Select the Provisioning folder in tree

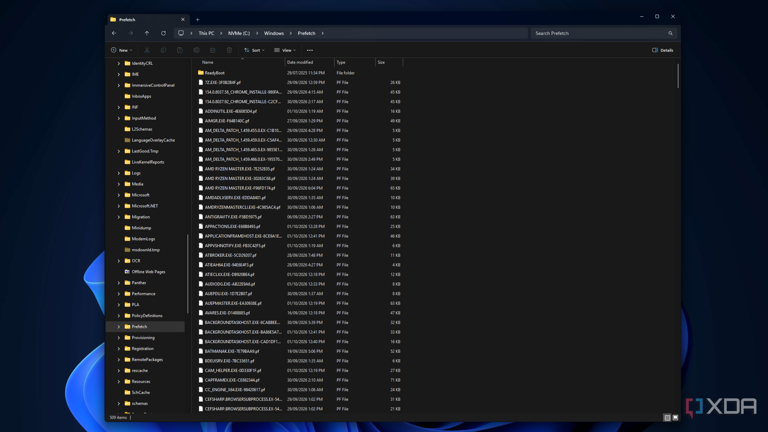pos(143,337)
